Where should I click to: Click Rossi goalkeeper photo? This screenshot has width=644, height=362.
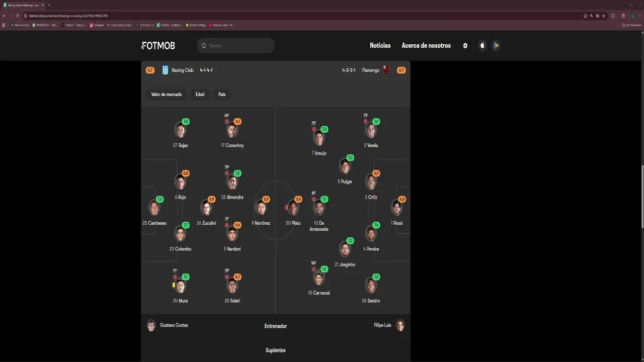(397, 208)
